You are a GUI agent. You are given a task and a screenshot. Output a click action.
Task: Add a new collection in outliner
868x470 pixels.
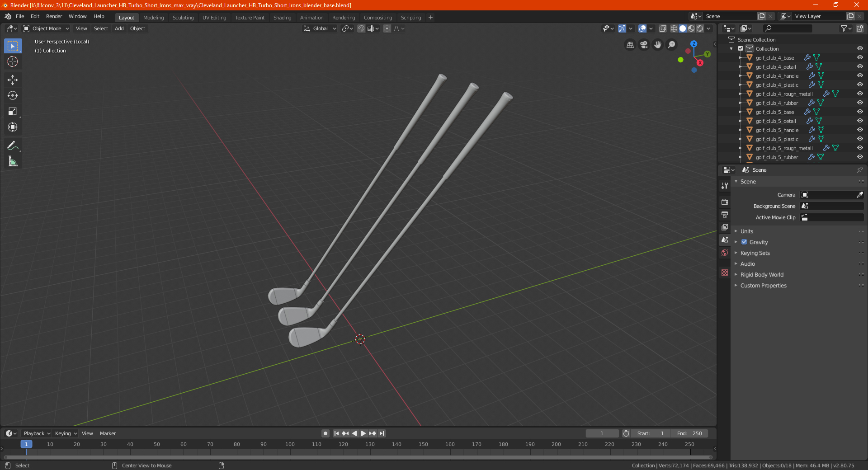point(859,28)
